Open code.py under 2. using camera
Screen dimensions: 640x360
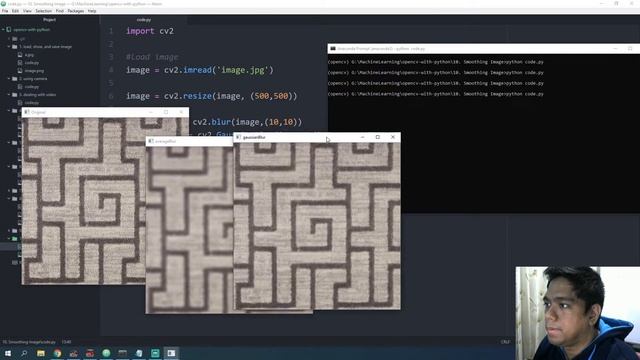pyautogui.click(x=32, y=87)
